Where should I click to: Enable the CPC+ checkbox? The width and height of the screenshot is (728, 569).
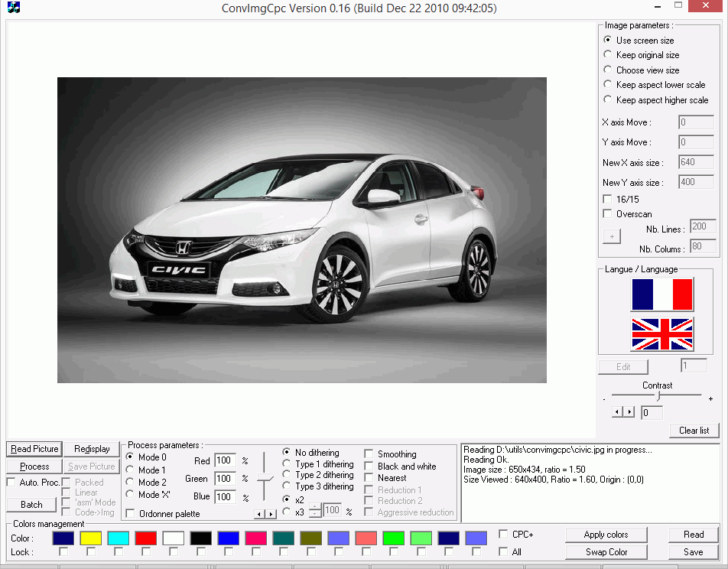pyautogui.click(x=503, y=534)
